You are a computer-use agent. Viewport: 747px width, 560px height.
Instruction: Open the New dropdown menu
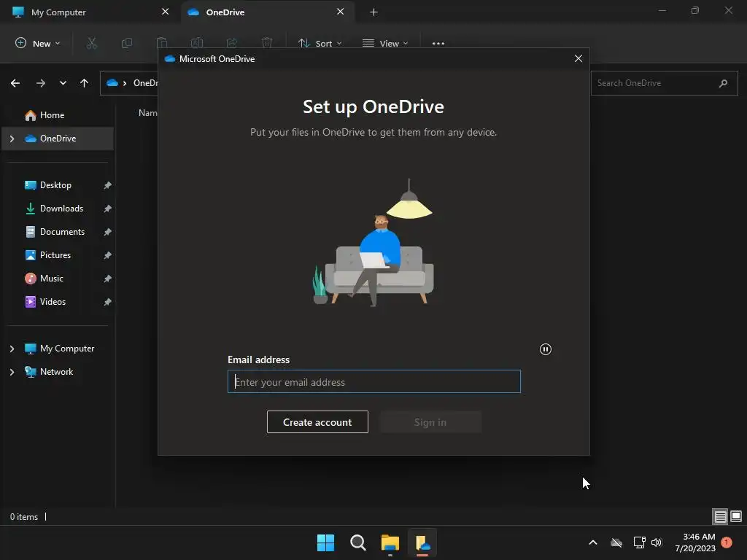(38, 43)
